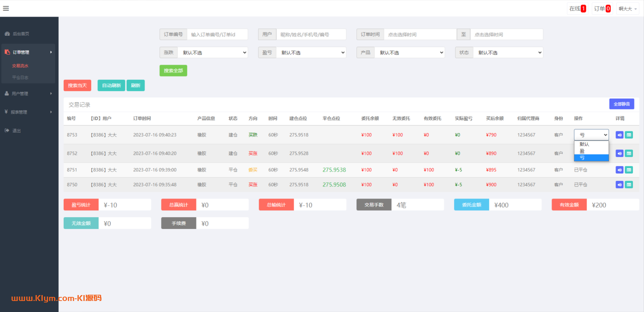Click the 刷新 refresh button
644x312 pixels.
(136, 85)
